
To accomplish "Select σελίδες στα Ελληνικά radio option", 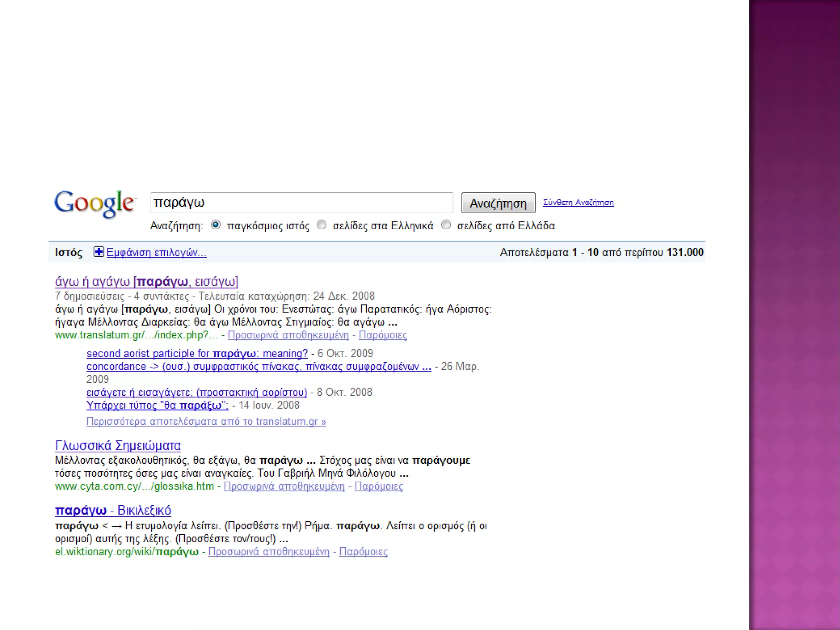I will [x=322, y=225].
